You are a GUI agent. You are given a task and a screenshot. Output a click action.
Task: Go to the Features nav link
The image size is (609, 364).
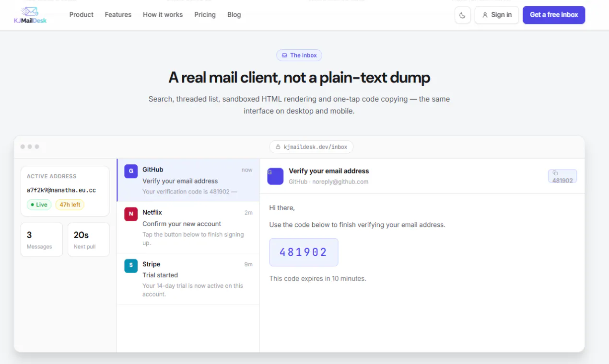coord(118,15)
